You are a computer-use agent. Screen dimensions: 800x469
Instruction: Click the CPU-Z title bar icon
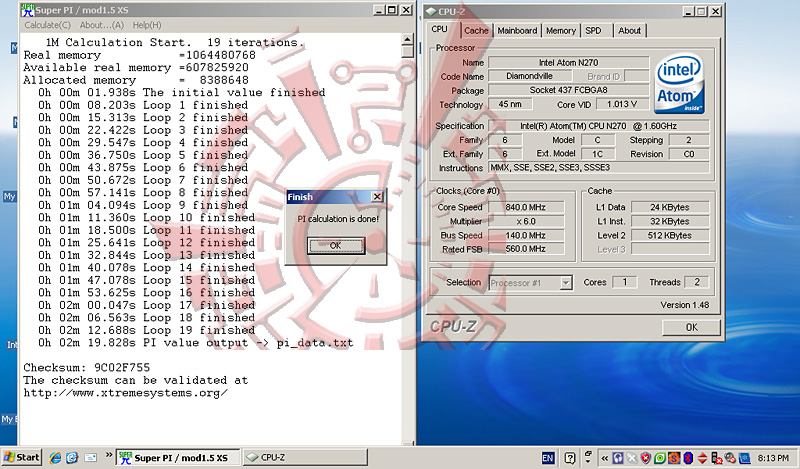click(431, 11)
